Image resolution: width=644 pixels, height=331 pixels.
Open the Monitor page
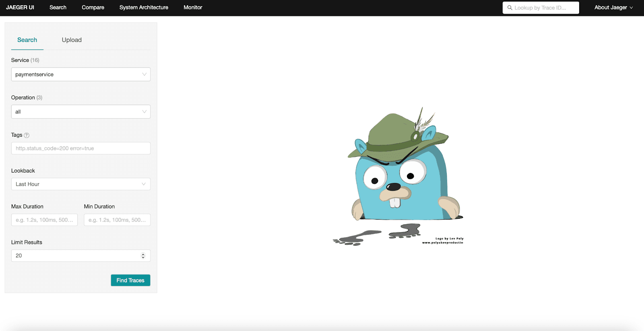193,8
